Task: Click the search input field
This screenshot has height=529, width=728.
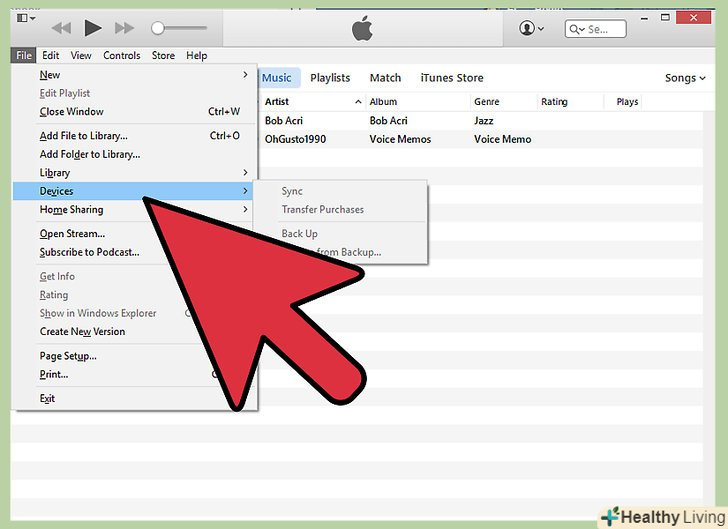Action: coord(596,29)
